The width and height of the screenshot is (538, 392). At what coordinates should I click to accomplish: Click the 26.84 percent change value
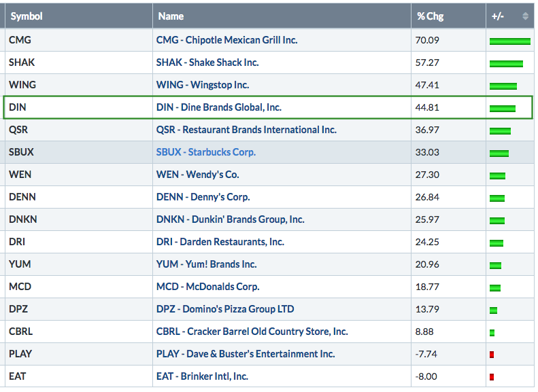tap(427, 197)
